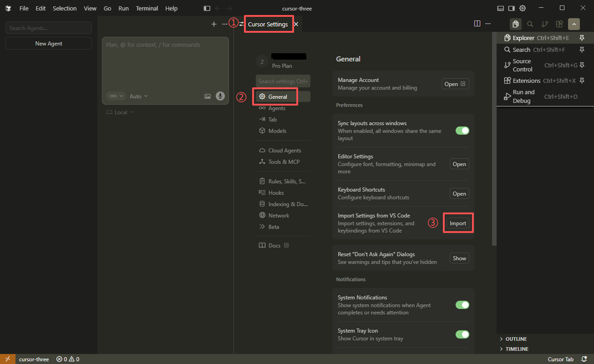
Task: Disable the System Notifications toggle
Action: pos(462,305)
